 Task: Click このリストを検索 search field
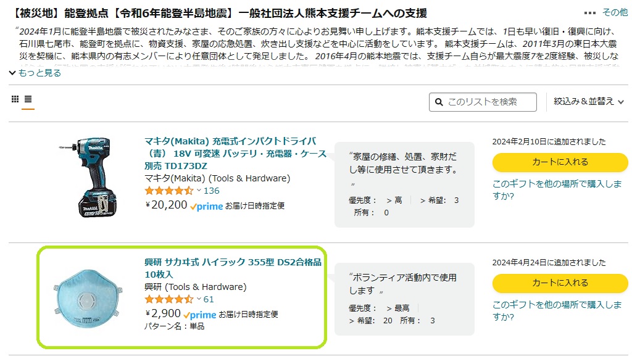(483, 102)
